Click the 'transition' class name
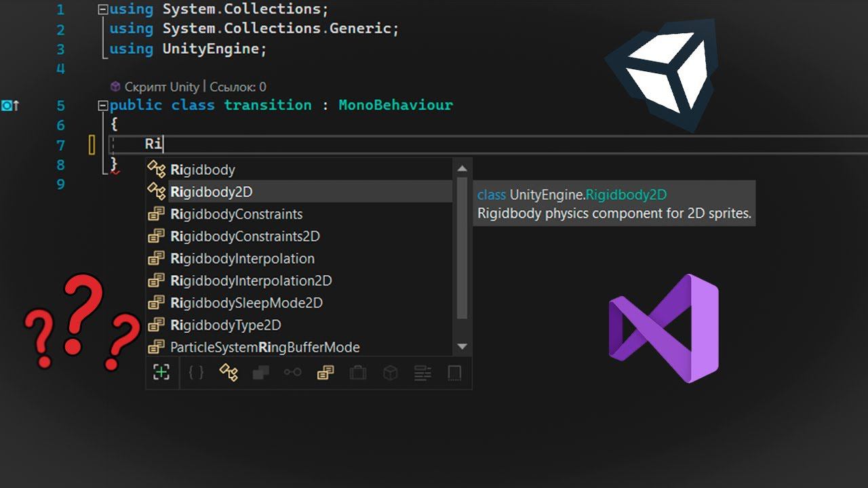The image size is (868, 488). click(268, 105)
